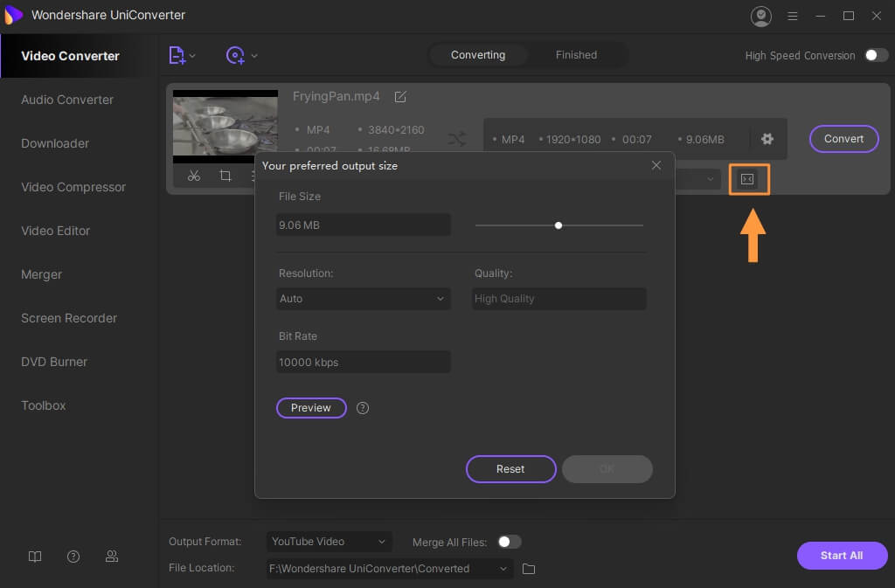Screen dimensions: 895x588
Task: Rename FryingPan.mp4 with edit icon
Action: click(400, 96)
